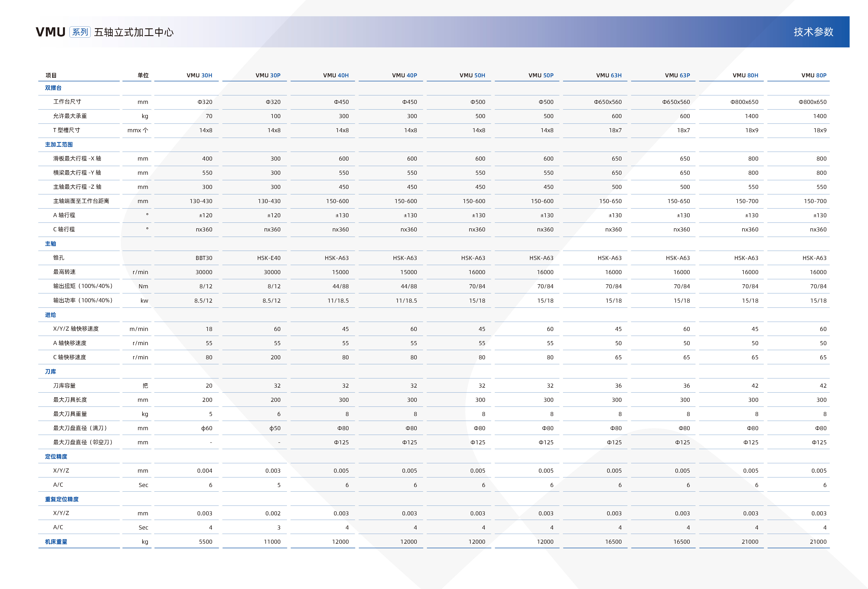Click HSK-E40 in the VMU 30P column
Screen dimensions: 868x589
(269, 258)
